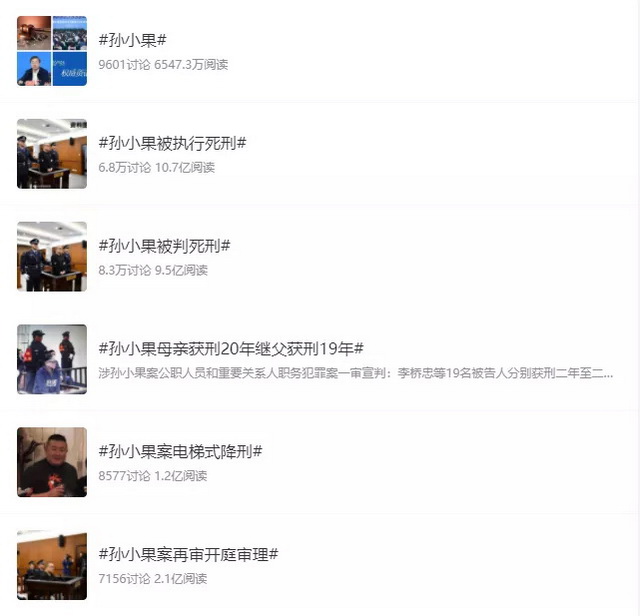Select the 8.3万讨论 9.5亿阅读 stats text

153,270
